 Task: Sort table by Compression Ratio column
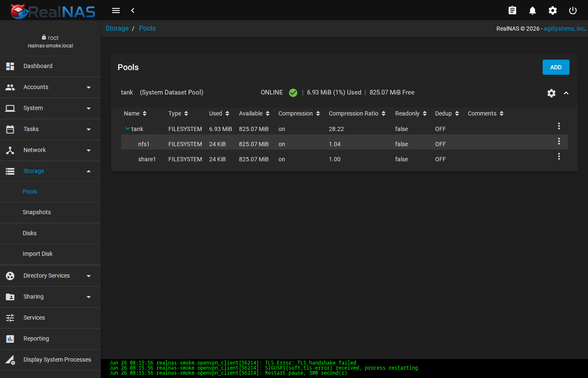pos(357,113)
